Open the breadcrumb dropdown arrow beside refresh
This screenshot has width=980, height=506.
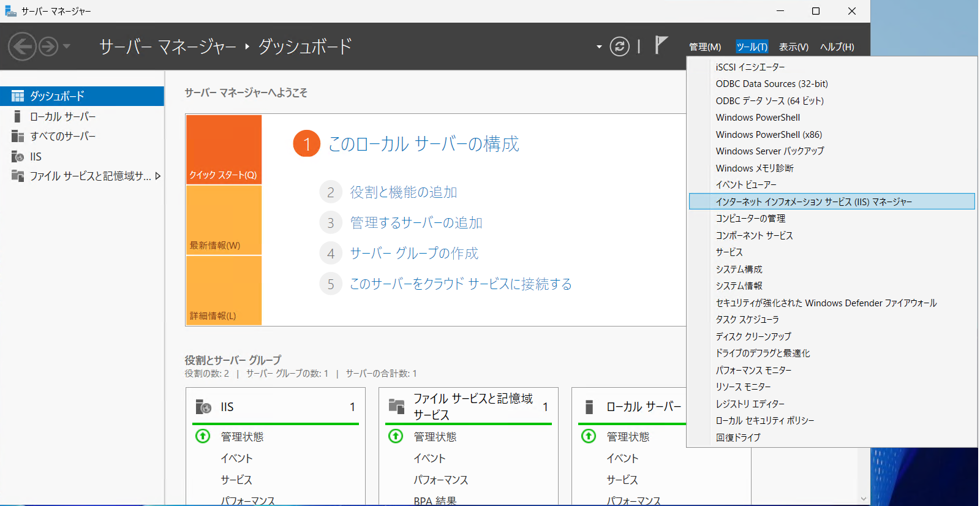tap(599, 47)
